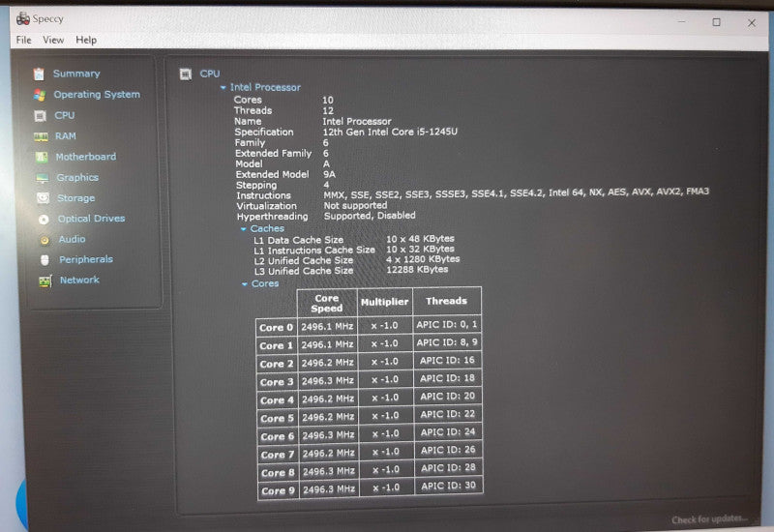Image resolution: width=774 pixels, height=532 pixels.
Task: Click the APIC ID: 24 cell
Action: [448, 432]
